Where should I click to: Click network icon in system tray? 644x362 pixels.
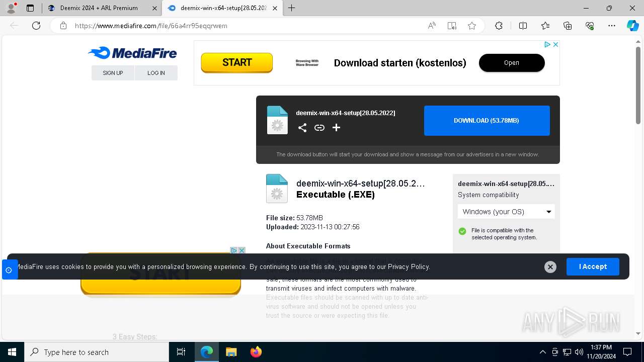(x=567, y=352)
